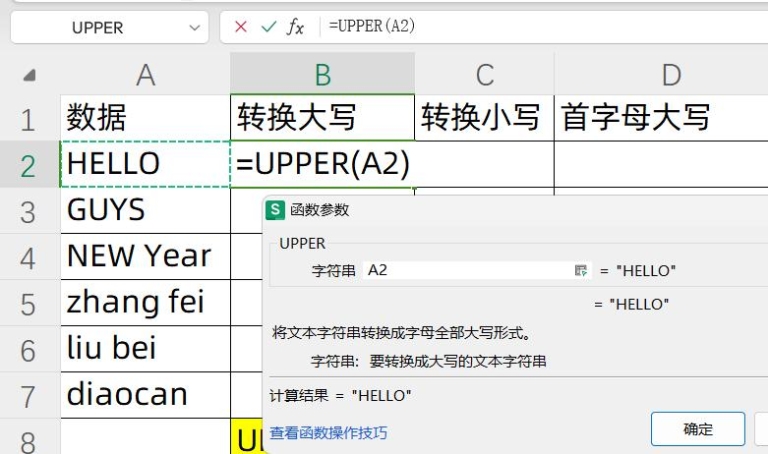Screen dimensions: 768x454
Task: Confirm formula with the green checkmark icon
Action: coord(268,26)
